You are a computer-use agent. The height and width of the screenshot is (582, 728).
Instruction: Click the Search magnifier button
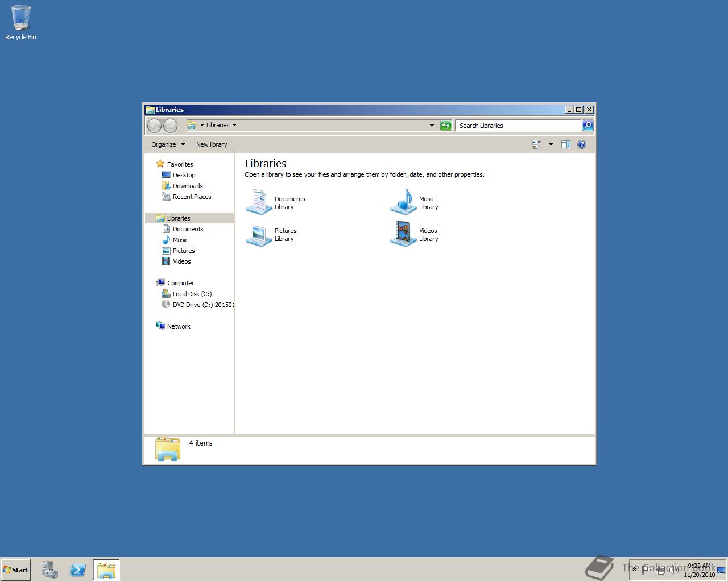tap(588, 126)
